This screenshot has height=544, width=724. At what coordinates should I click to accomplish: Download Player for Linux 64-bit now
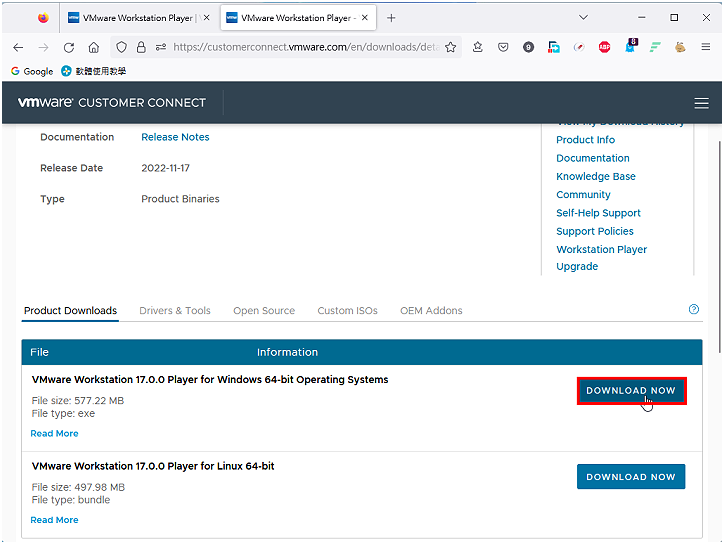click(x=631, y=477)
